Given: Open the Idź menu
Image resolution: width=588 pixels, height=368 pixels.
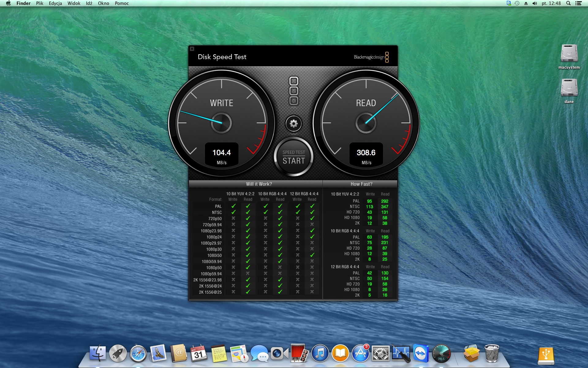Looking at the screenshot, I should [x=89, y=3].
